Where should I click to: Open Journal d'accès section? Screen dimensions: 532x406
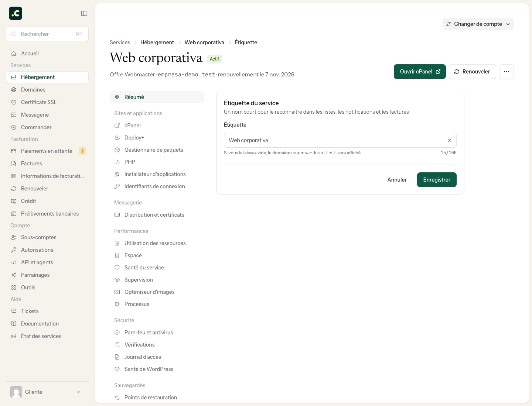pos(157,357)
